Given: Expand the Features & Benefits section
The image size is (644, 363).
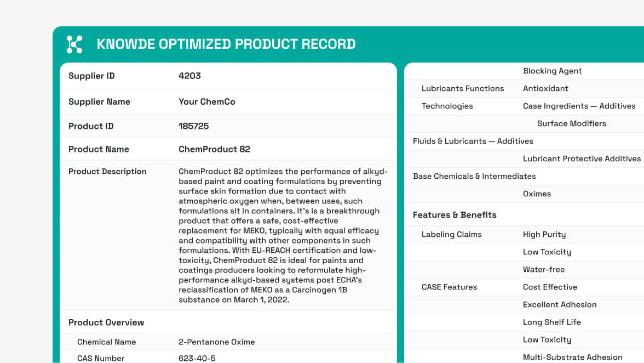Looking at the screenshot, I should (x=455, y=215).
